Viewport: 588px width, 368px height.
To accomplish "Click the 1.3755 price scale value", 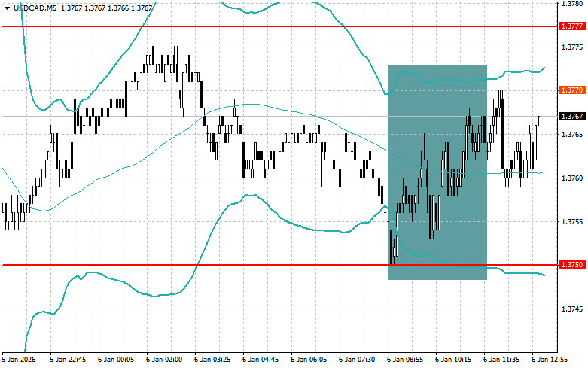I will coord(572,221).
